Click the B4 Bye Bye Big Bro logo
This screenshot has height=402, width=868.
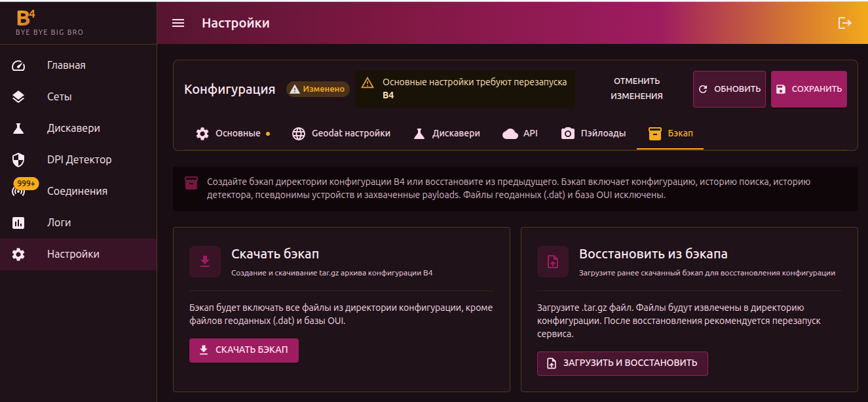(49, 22)
